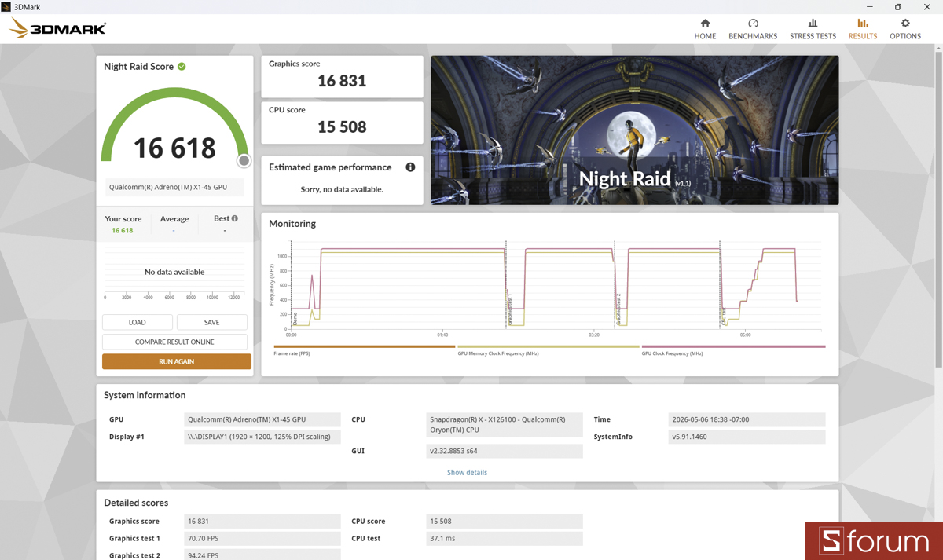Click Graphics test 1 70.70 FPS value
This screenshot has width=943, height=560.
[262, 539]
